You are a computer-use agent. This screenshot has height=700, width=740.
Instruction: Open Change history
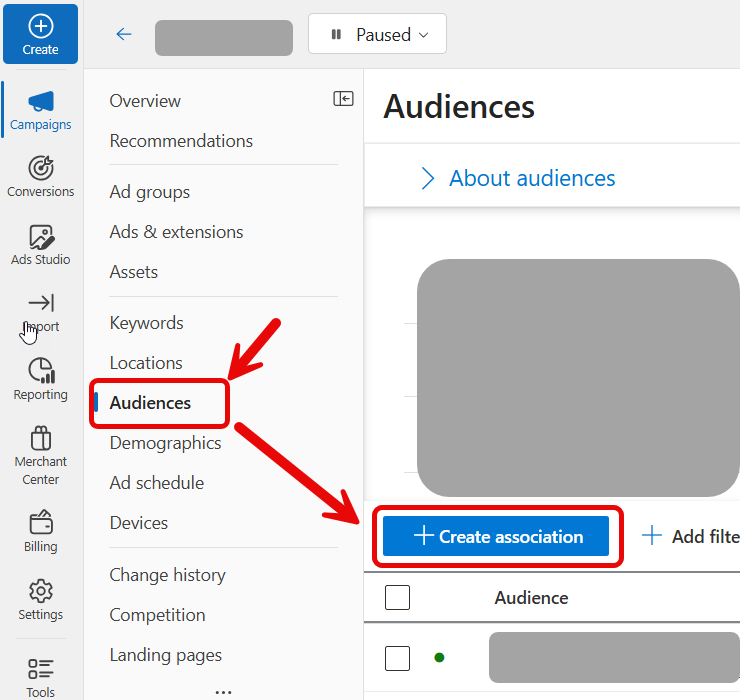point(168,575)
